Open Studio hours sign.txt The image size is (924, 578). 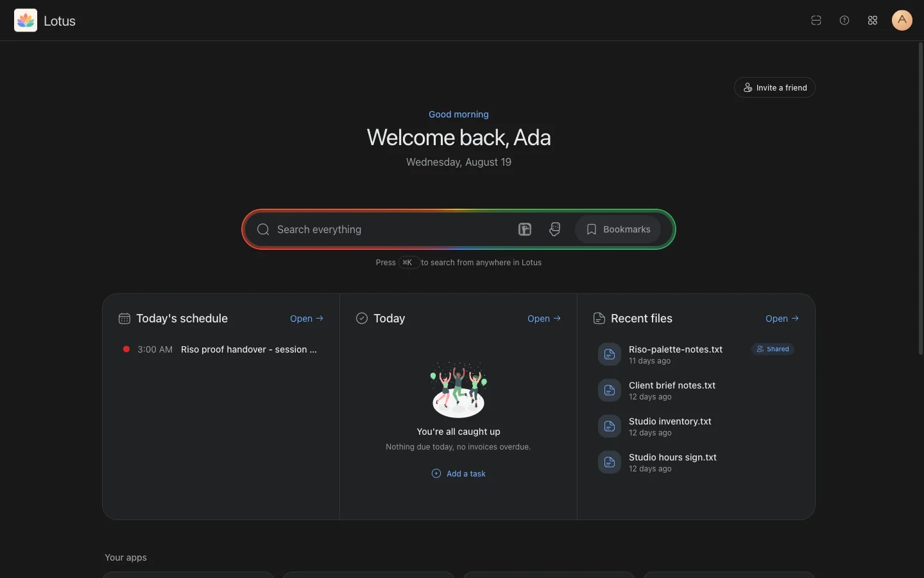[x=696, y=462]
